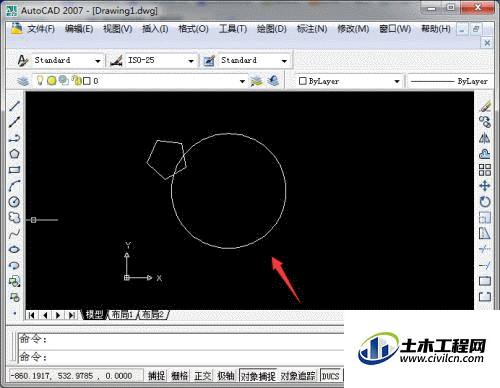Image resolution: width=500 pixels, height=388 pixels.
Task: Toggle DUCS in status bar
Action: 331,376
